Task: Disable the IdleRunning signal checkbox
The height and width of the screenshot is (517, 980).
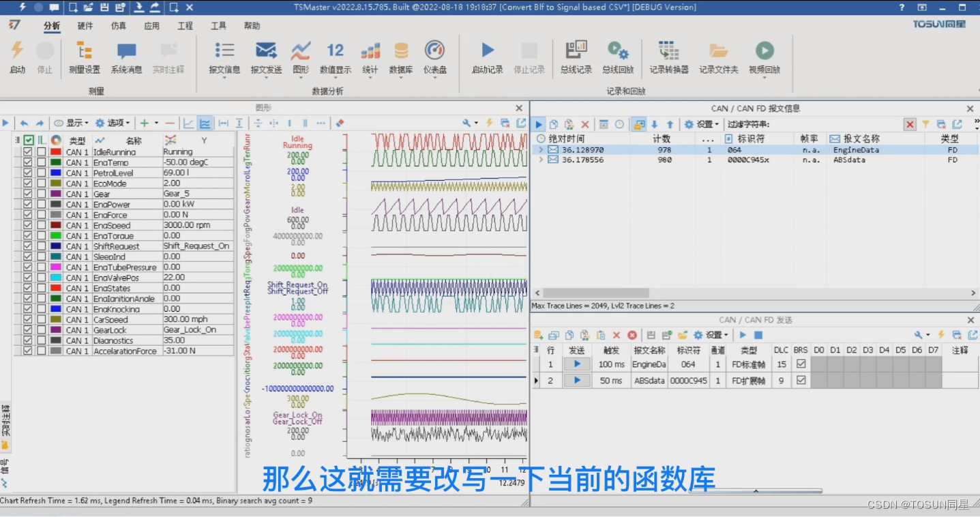Action: coord(28,152)
